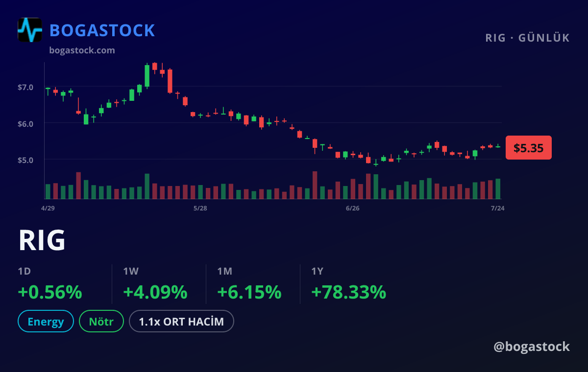Click the 5/28 date axis marker
This screenshot has width=588, height=372.
coord(200,208)
